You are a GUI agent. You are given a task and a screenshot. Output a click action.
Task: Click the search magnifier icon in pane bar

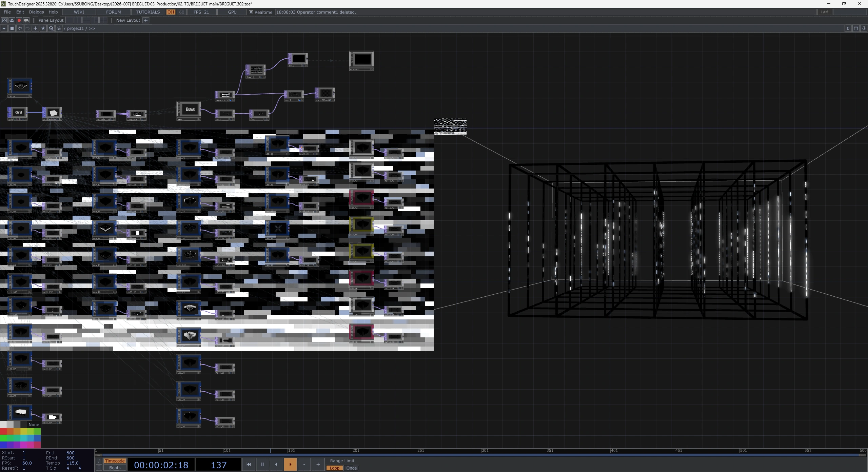tap(51, 28)
